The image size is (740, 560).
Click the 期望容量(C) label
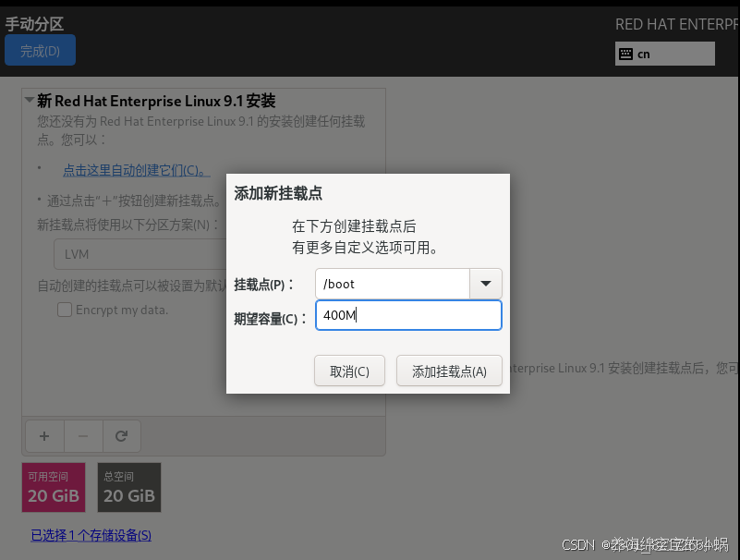(271, 319)
